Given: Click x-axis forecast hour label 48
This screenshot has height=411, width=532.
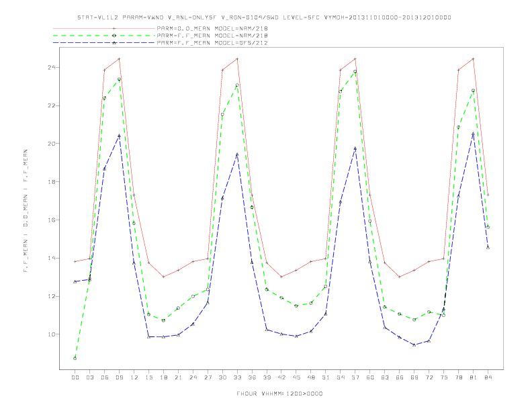Looking at the screenshot, I should click(311, 377).
